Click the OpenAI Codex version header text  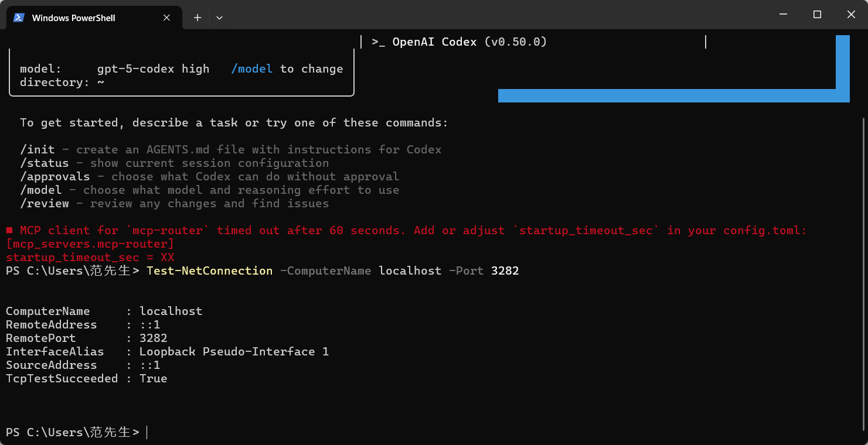pyautogui.click(x=459, y=42)
